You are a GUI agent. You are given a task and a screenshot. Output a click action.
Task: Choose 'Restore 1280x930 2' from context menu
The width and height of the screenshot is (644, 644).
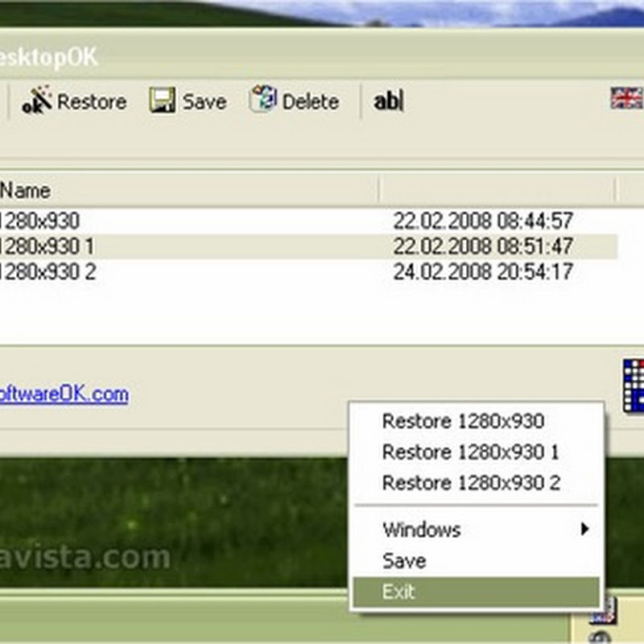click(x=476, y=483)
